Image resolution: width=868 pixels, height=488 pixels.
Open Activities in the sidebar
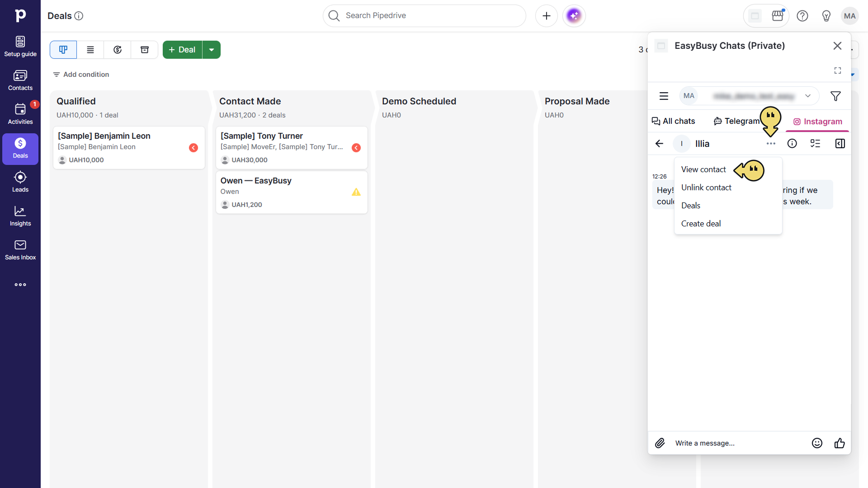(20, 114)
